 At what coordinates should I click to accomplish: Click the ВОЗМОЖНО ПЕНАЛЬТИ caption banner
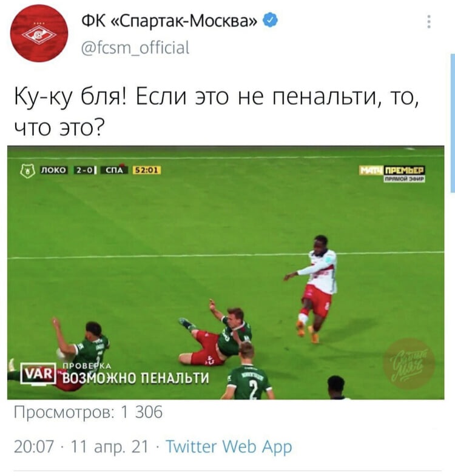[x=136, y=378]
